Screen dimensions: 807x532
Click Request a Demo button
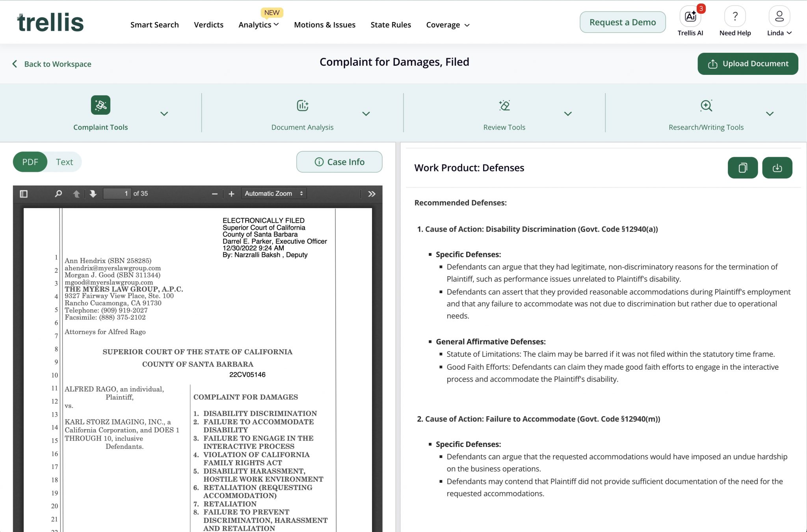tap(623, 22)
